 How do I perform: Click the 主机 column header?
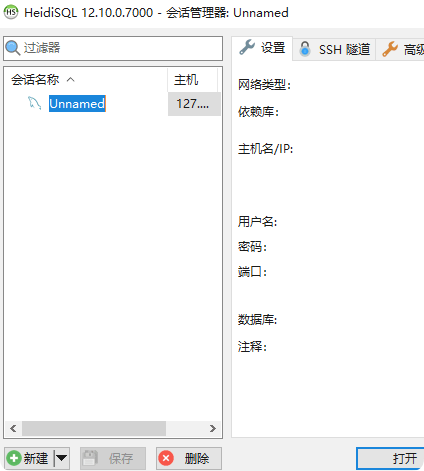tap(192, 80)
